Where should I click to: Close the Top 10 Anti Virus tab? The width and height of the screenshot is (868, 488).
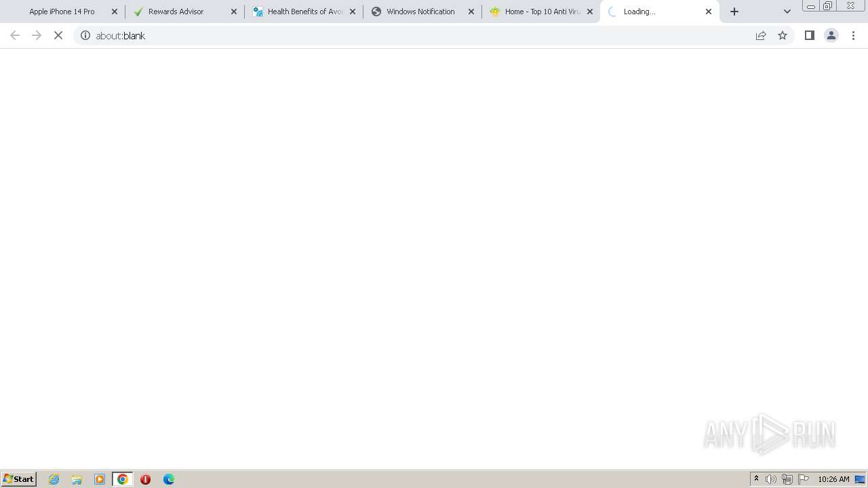[x=590, y=12]
